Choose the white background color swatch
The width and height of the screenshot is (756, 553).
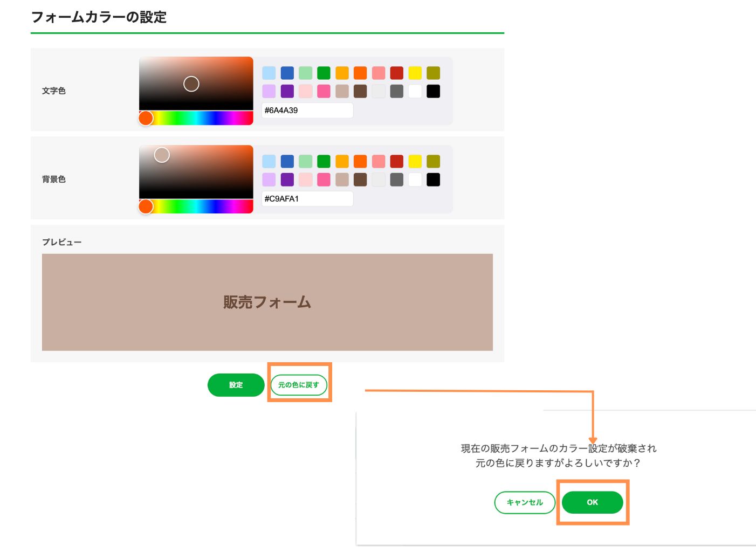point(415,180)
